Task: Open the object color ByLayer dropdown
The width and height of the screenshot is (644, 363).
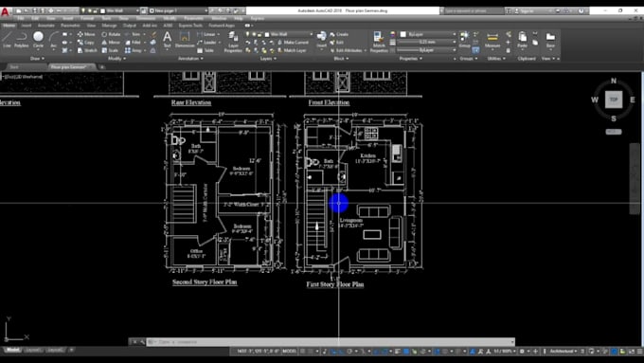Action: [427, 34]
